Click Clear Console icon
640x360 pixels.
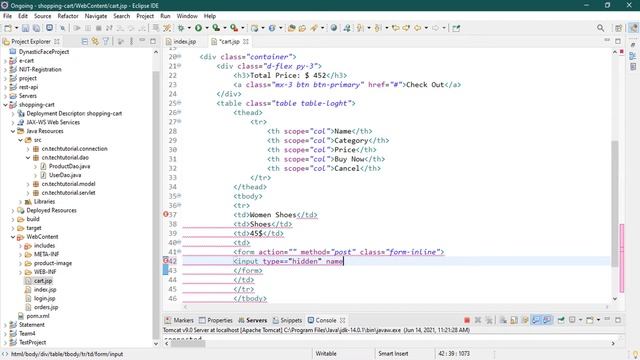(x=503, y=320)
